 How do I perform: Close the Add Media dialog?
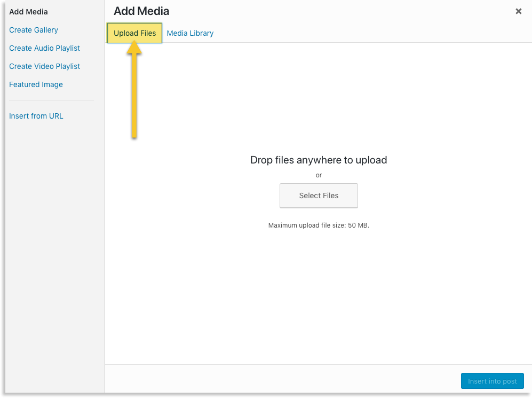[x=518, y=11]
